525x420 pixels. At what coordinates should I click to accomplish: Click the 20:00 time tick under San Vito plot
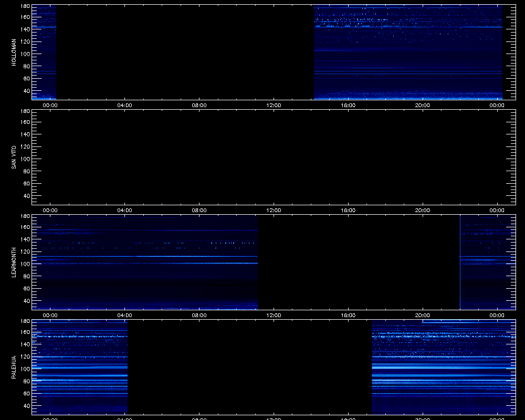pos(423,211)
